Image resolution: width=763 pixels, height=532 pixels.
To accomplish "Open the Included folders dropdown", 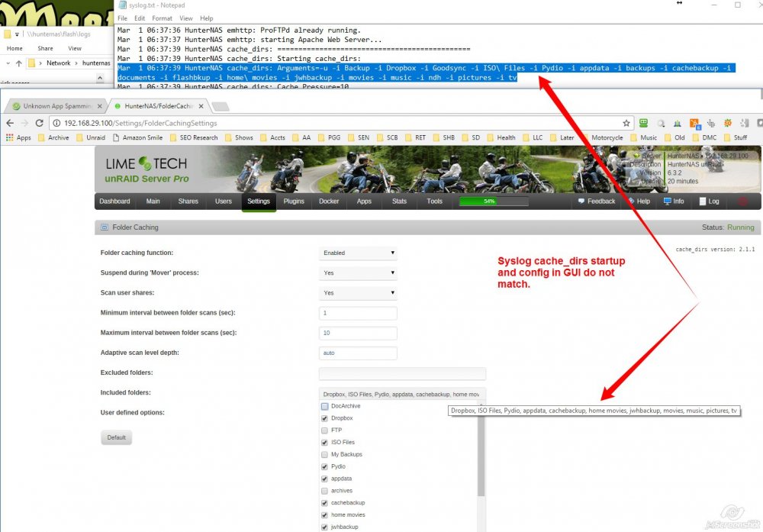I will coord(402,395).
